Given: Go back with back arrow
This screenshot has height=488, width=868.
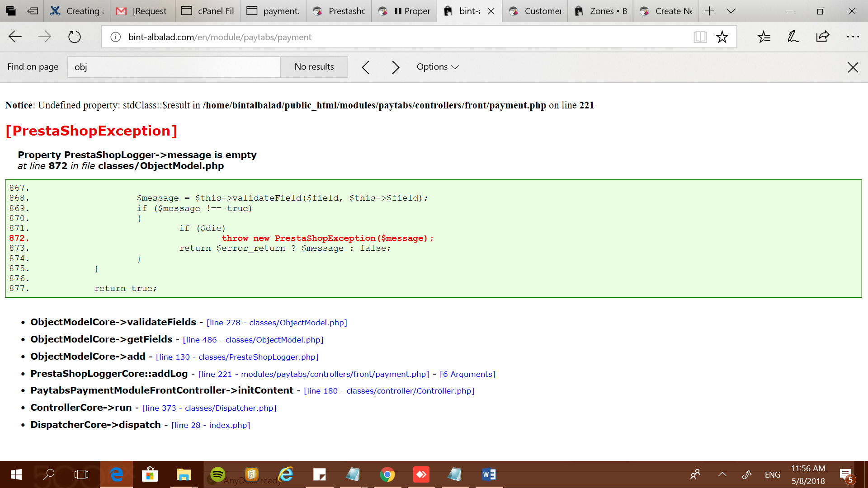Looking at the screenshot, I should pyautogui.click(x=15, y=37).
